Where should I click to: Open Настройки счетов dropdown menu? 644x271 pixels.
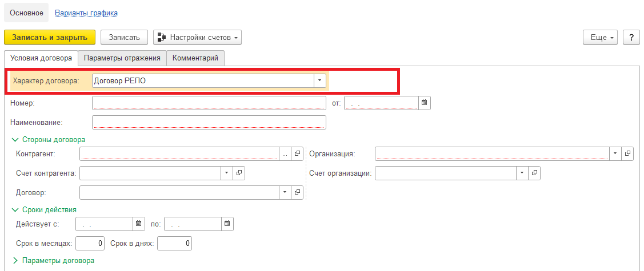tap(198, 38)
